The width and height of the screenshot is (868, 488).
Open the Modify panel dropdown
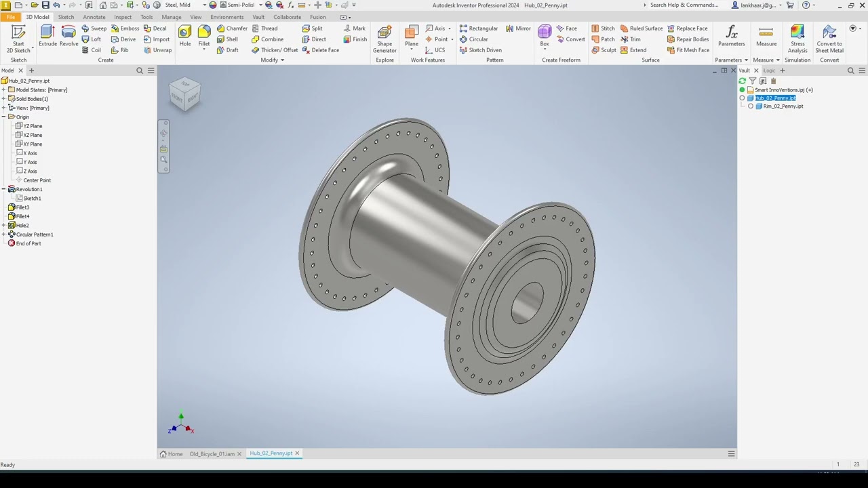tap(273, 60)
